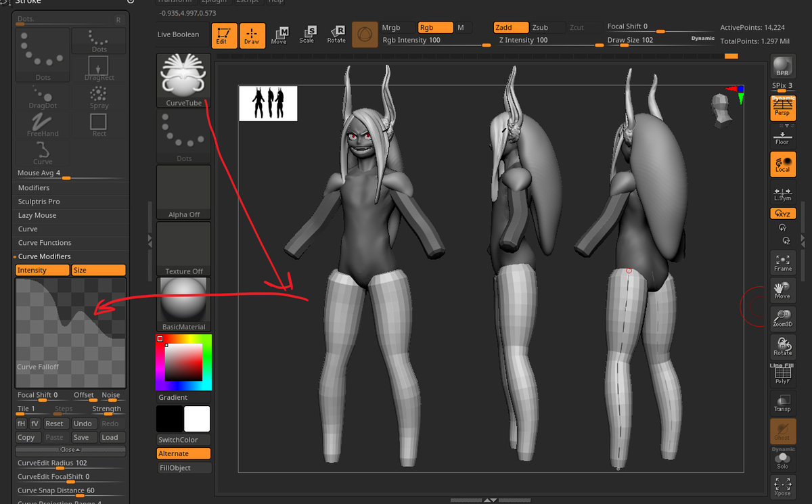812x504 pixels.
Task: Open the Texture Off slot
Action: [184, 248]
